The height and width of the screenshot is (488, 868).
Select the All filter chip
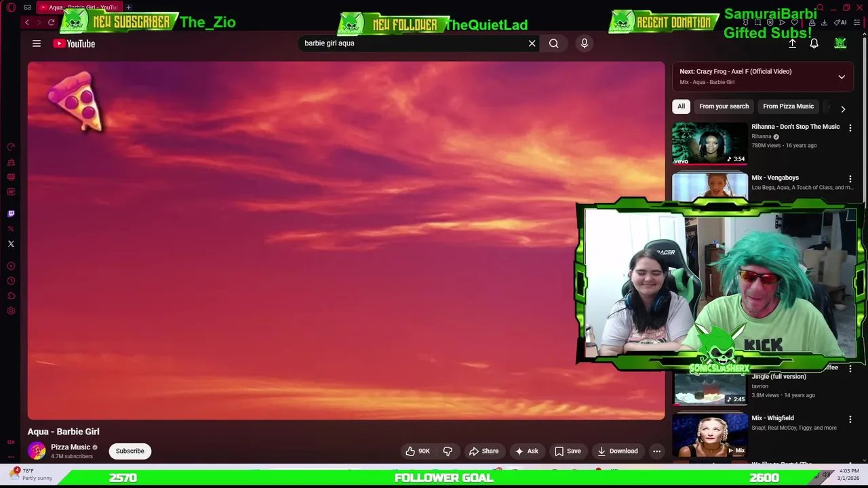[x=681, y=106]
